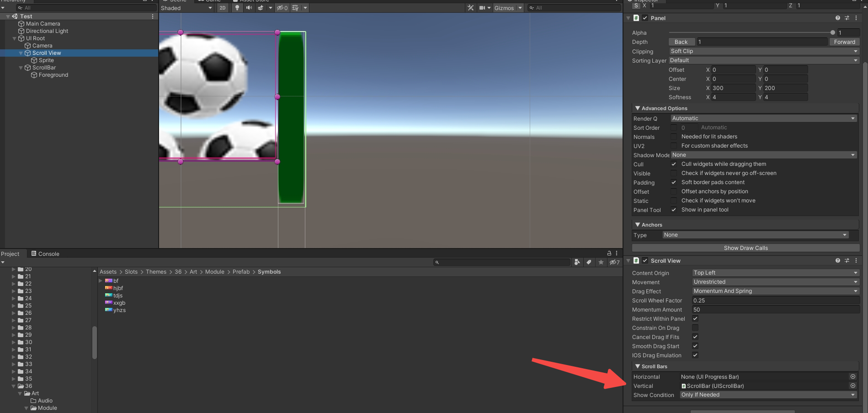Toggle Padding soft border pads content checkbox
This screenshot has width=868, height=413.
click(674, 182)
